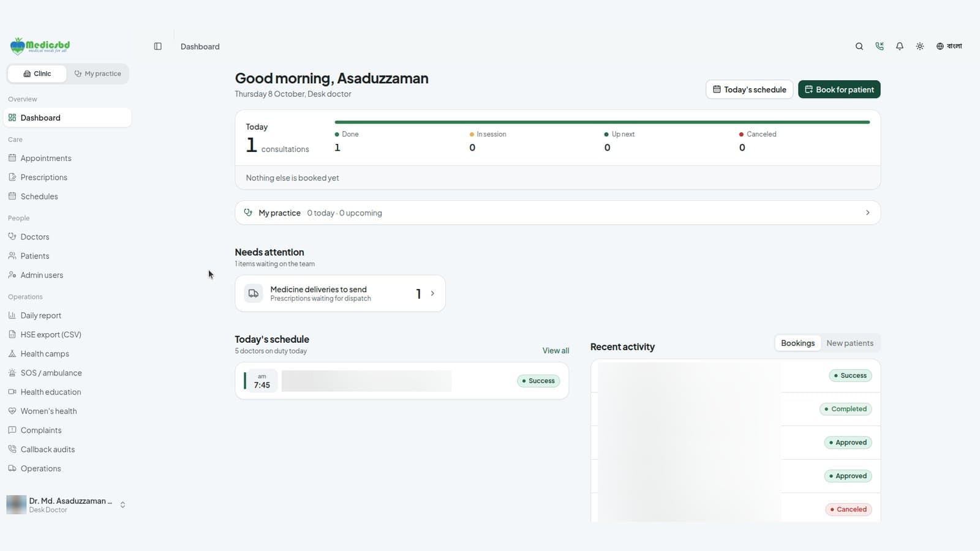Open Schedules in sidebar
This screenshot has height=551, width=980.
click(67, 196)
